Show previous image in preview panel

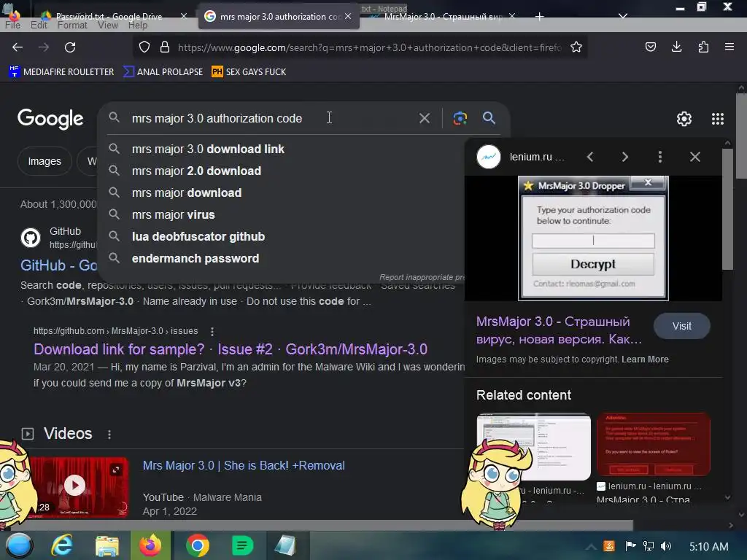click(x=589, y=157)
